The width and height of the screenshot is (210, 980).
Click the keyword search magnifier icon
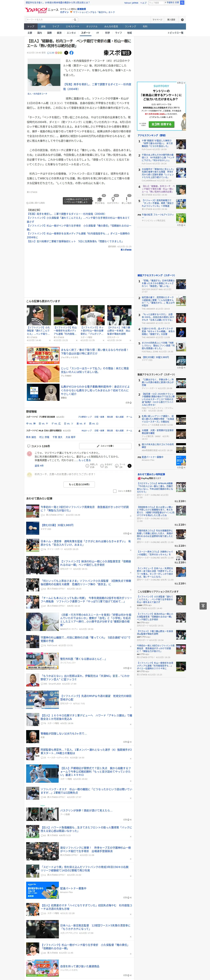(75, 20)
